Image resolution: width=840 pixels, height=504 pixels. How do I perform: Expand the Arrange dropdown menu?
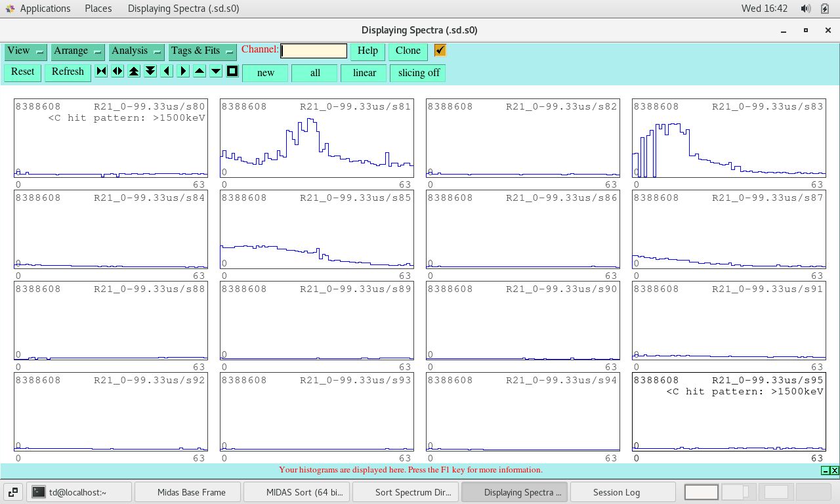click(x=77, y=51)
